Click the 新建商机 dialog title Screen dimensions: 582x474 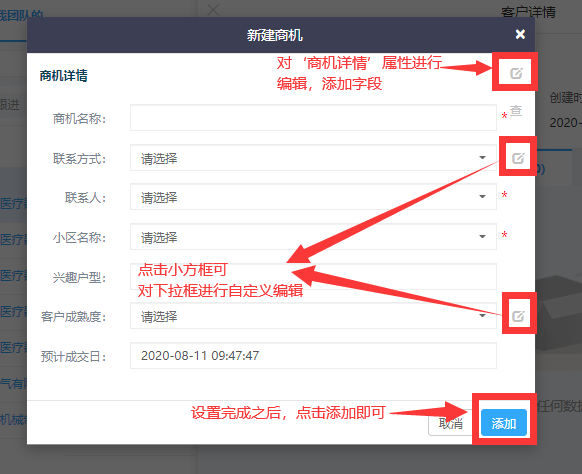tap(275, 35)
